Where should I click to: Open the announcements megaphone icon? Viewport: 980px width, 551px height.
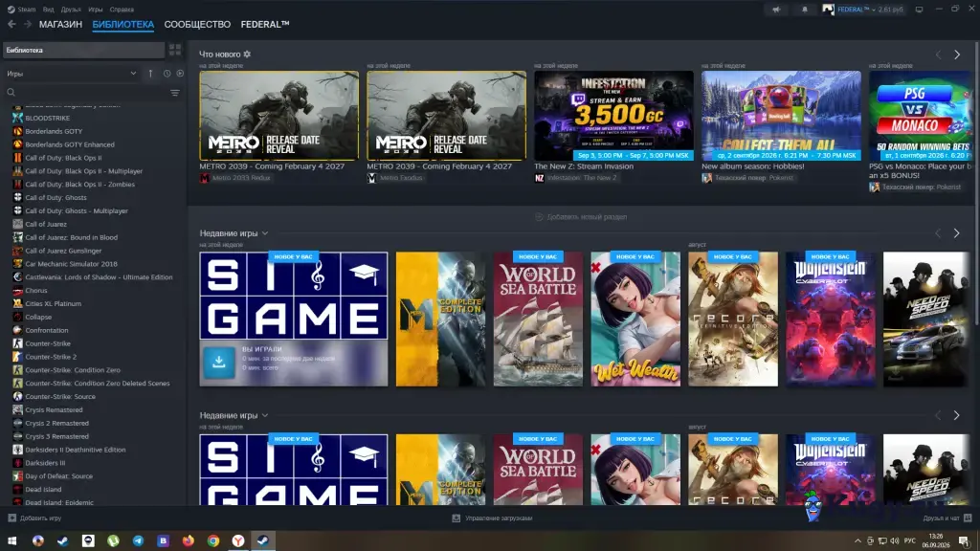[776, 10]
